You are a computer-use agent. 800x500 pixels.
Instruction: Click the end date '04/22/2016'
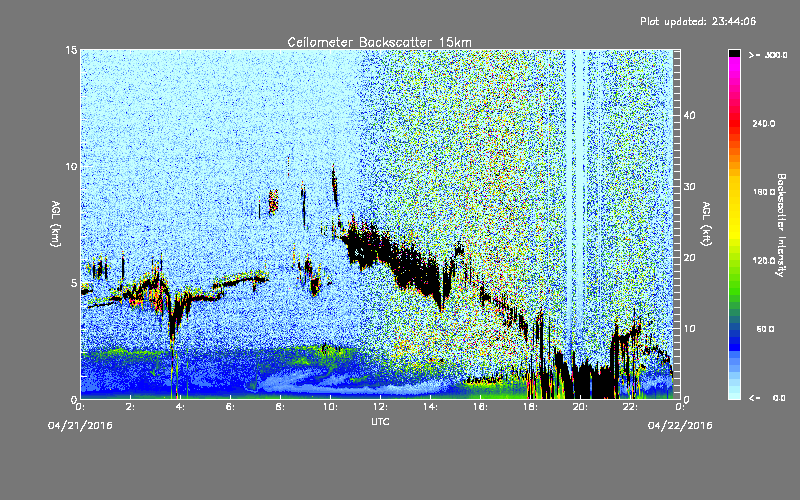pyautogui.click(x=680, y=425)
